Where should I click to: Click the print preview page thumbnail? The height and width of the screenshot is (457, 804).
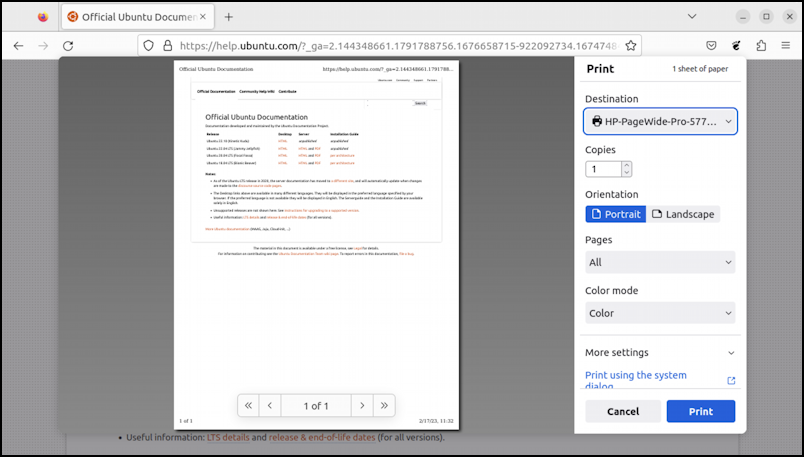316,245
